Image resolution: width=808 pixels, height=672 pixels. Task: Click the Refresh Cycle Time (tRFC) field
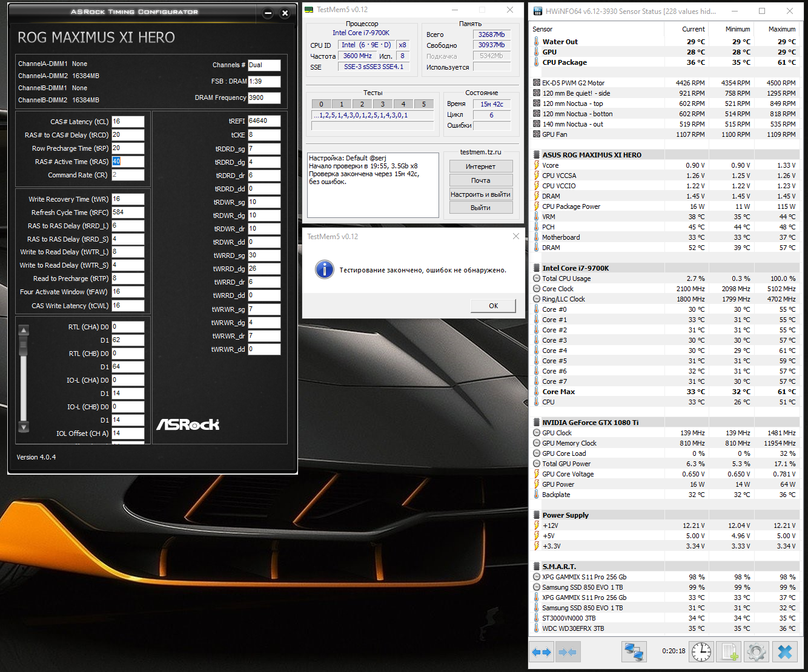[x=128, y=212]
